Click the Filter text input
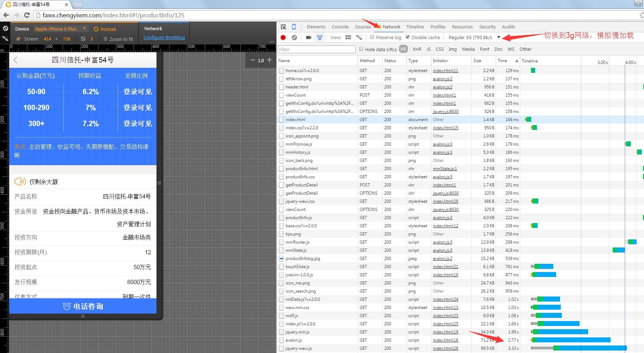 pos(316,49)
